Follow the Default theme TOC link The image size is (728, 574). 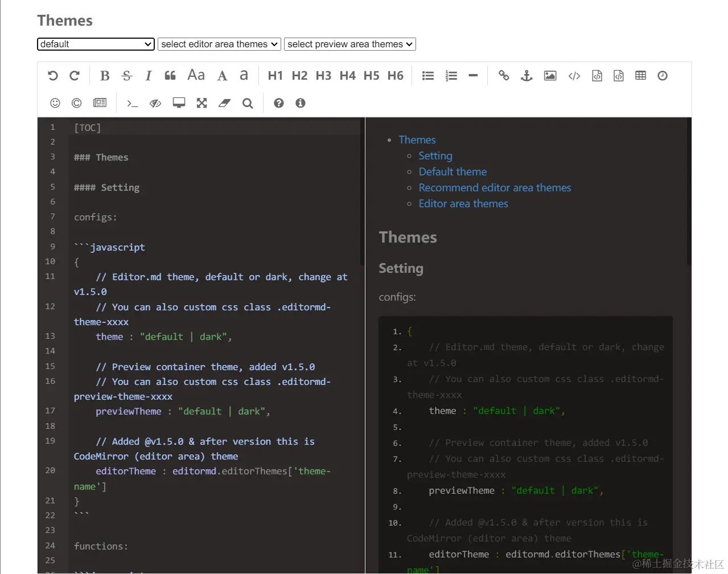[453, 172]
